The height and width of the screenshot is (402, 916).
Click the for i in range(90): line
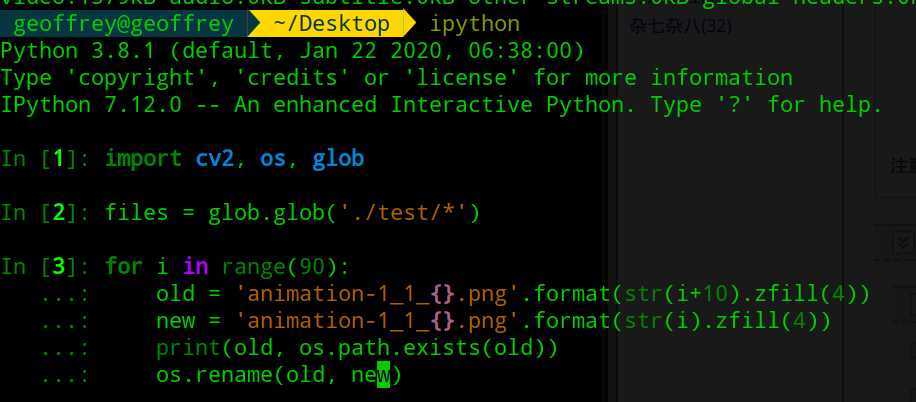tap(227, 266)
